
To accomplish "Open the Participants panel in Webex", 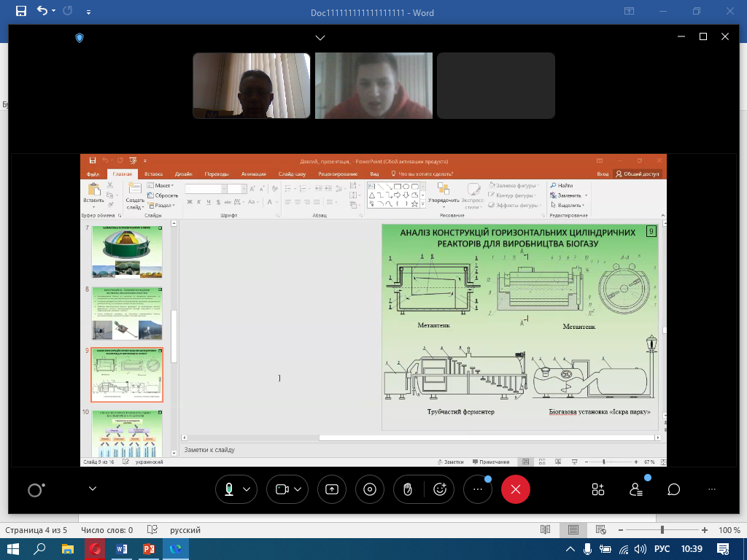I will click(x=636, y=489).
